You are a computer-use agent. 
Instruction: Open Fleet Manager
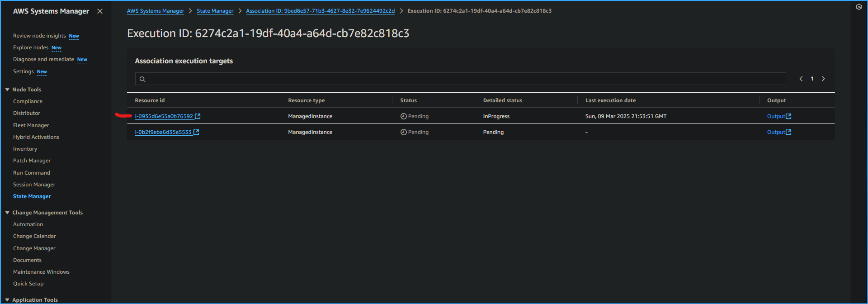31,125
